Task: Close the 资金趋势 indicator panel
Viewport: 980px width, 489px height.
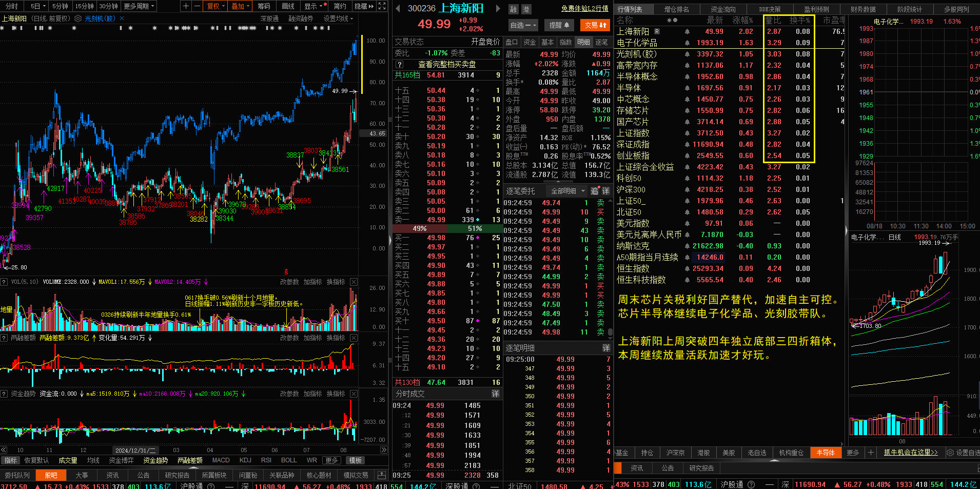Action: (354, 394)
